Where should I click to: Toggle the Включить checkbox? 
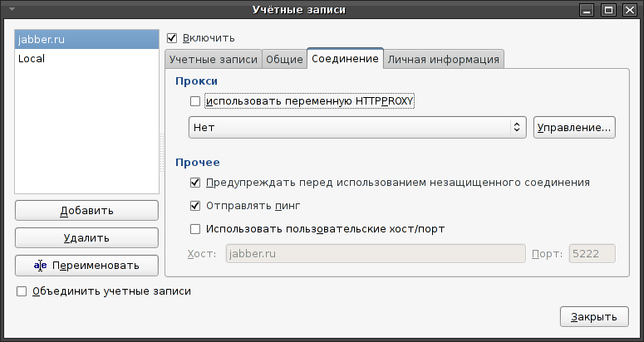[172, 38]
